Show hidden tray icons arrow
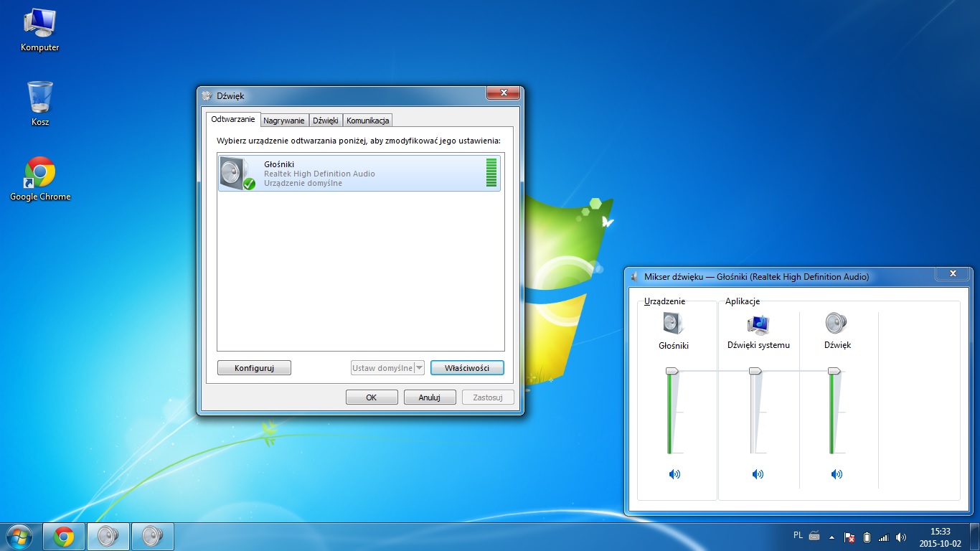 (832, 537)
